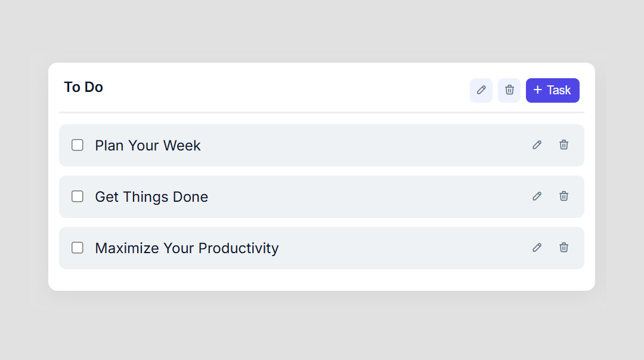
Task: Tick the 'Maximize Your Productivity' checkbox
Action: click(77, 248)
